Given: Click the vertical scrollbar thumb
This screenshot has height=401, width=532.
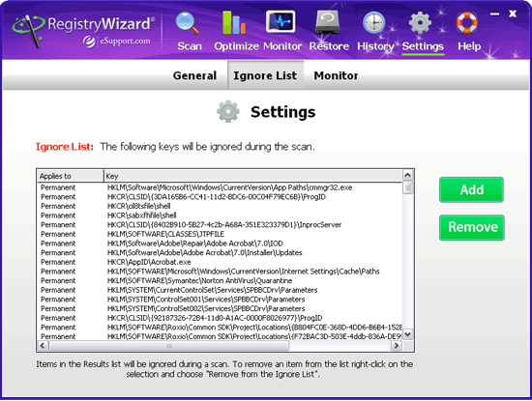Looking at the screenshot, I should click(x=408, y=187).
